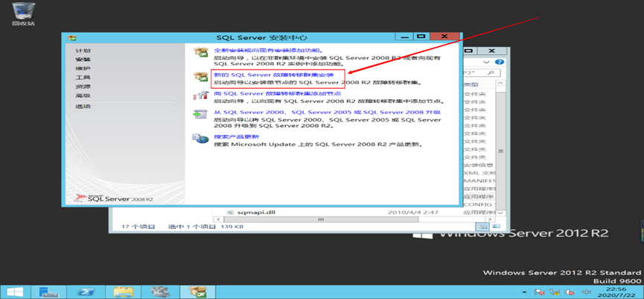Launch PowerShell from the taskbar

click(85, 292)
